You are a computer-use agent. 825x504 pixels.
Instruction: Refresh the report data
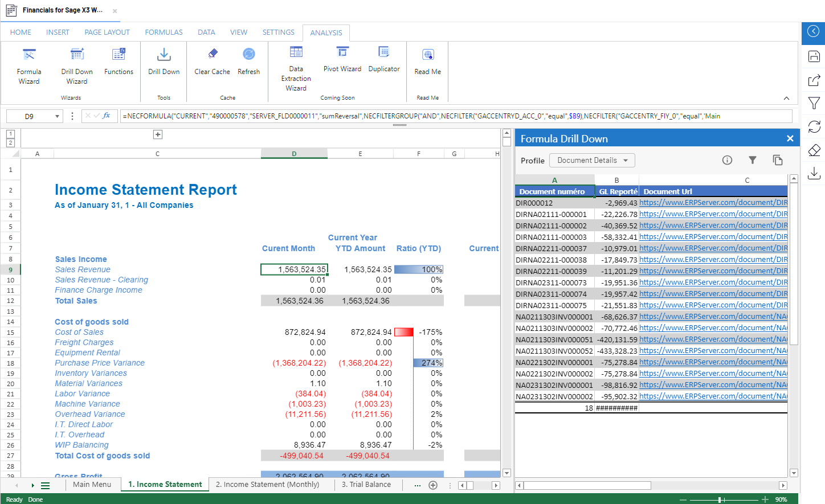248,62
